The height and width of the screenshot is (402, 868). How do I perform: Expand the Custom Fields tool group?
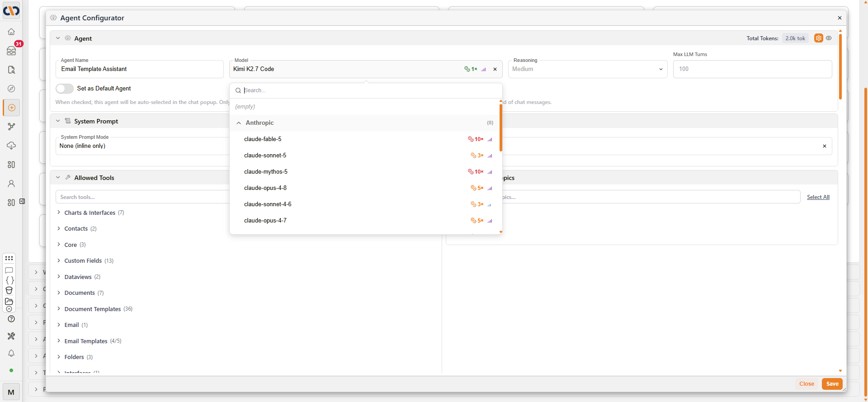(59, 260)
